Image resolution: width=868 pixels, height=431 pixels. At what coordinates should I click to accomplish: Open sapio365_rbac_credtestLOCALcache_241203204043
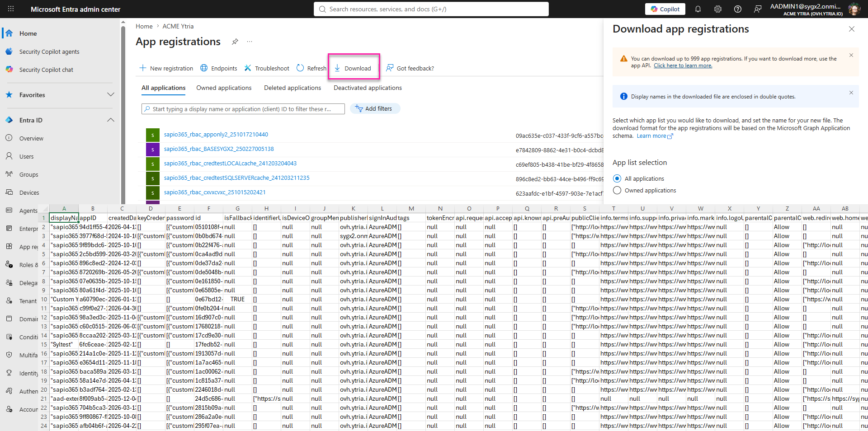pyautogui.click(x=231, y=163)
